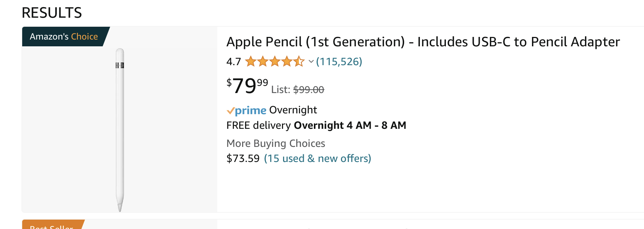Click the Overnight label beside the Prime logo

[x=293, y=110]
